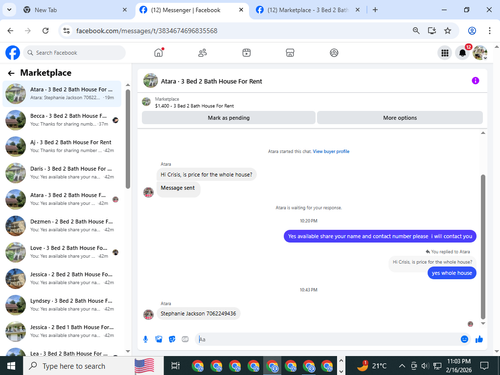Click Mark as pending button
The image size is (500, 375).
pyautogui.click(x=229, y=118)
